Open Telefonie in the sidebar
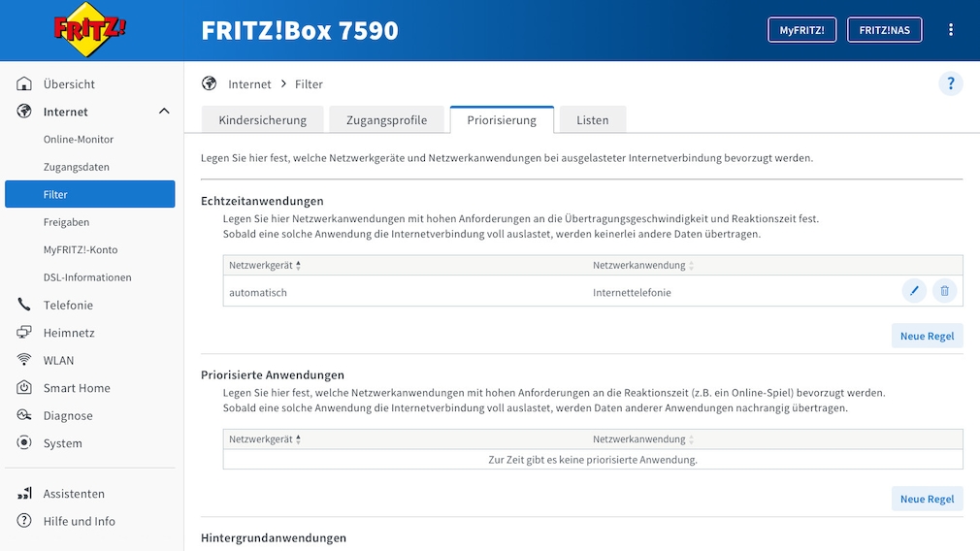Image resolution: width=980 pixels, height=551 pixels. point(68,305)
